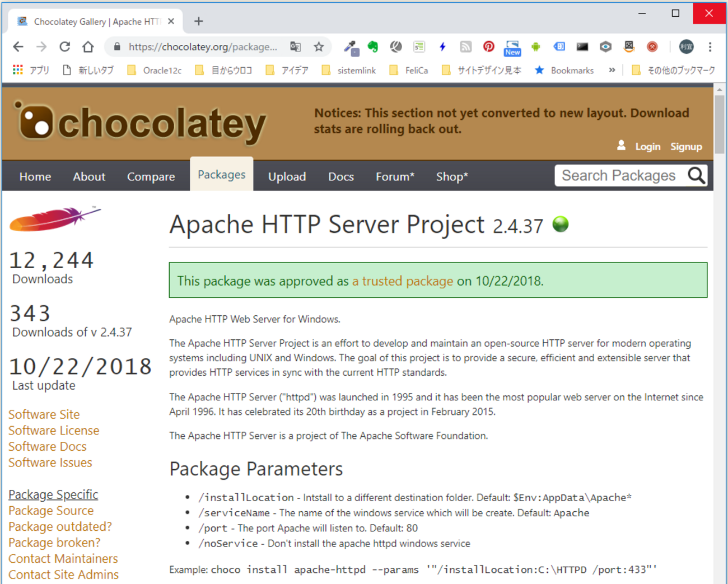728x584 pixels.
Task: Click the RSS feed extension icon
Action: tap(465, 47)
